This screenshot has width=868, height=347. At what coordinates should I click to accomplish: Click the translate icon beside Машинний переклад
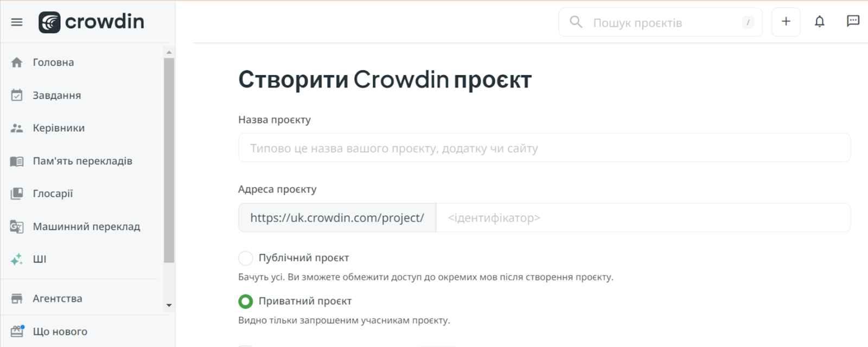tap(17, 227)
